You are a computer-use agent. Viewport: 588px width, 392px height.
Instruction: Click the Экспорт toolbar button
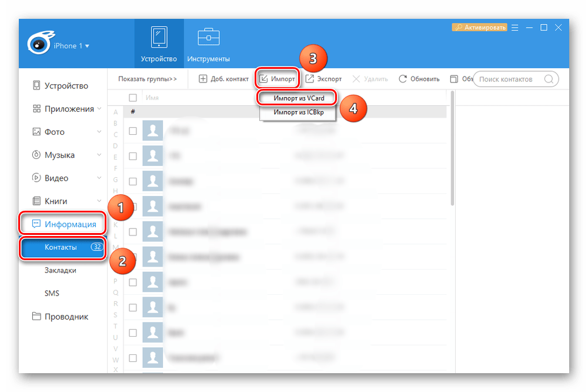point(323,79)
